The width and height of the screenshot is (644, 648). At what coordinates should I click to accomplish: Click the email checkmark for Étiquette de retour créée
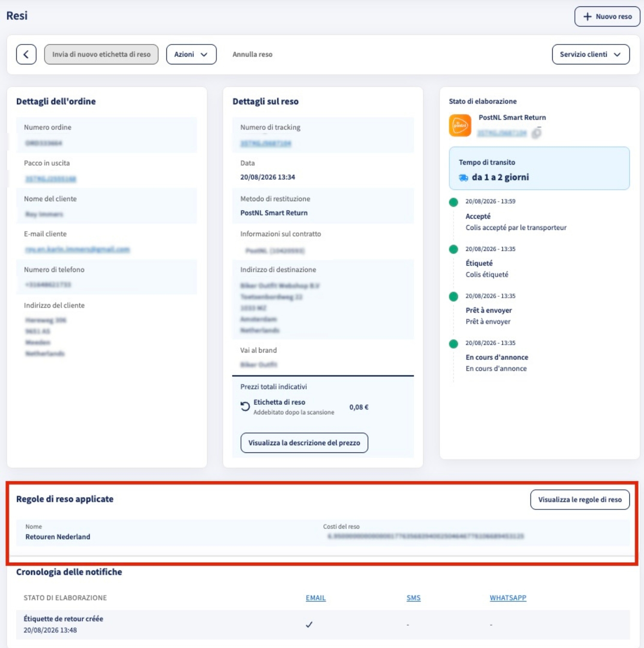coord(309,624)
